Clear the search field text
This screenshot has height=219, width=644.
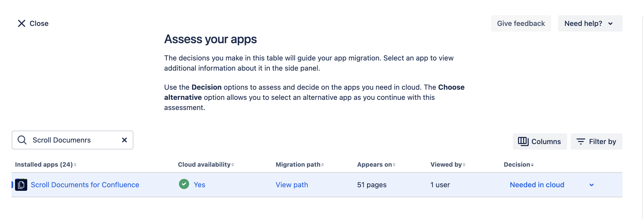click(124, 140)
